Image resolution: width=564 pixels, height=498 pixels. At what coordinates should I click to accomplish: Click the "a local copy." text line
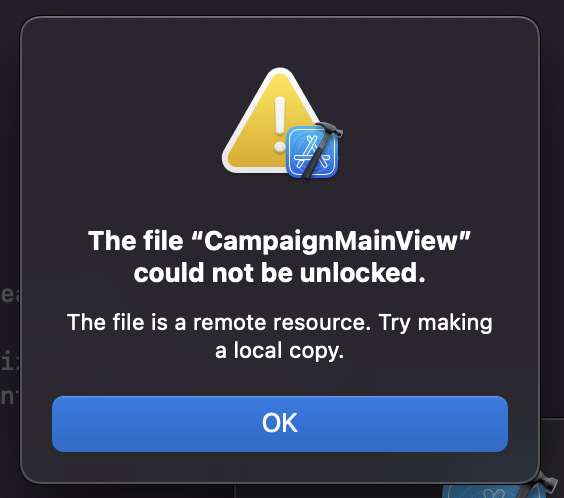(279, 351)
